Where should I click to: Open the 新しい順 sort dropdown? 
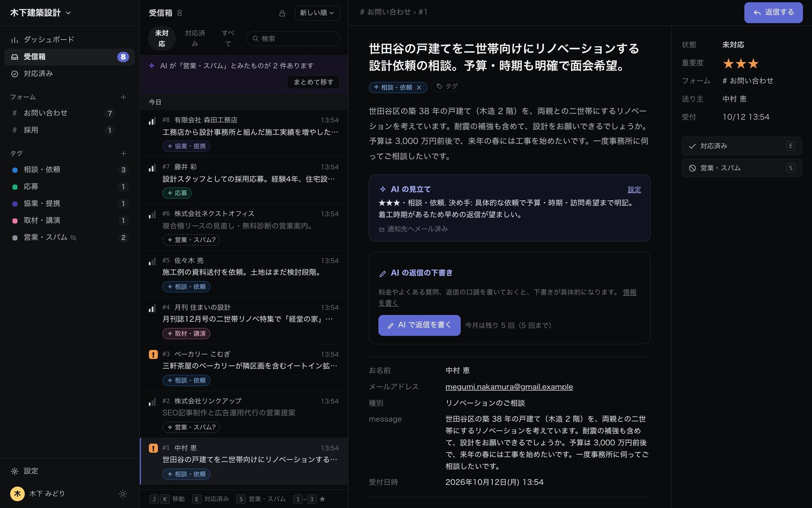[317, 13]
